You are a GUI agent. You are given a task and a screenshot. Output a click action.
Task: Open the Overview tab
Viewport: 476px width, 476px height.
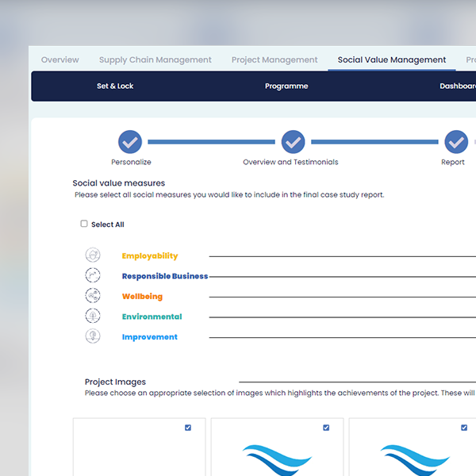point(60,59)
